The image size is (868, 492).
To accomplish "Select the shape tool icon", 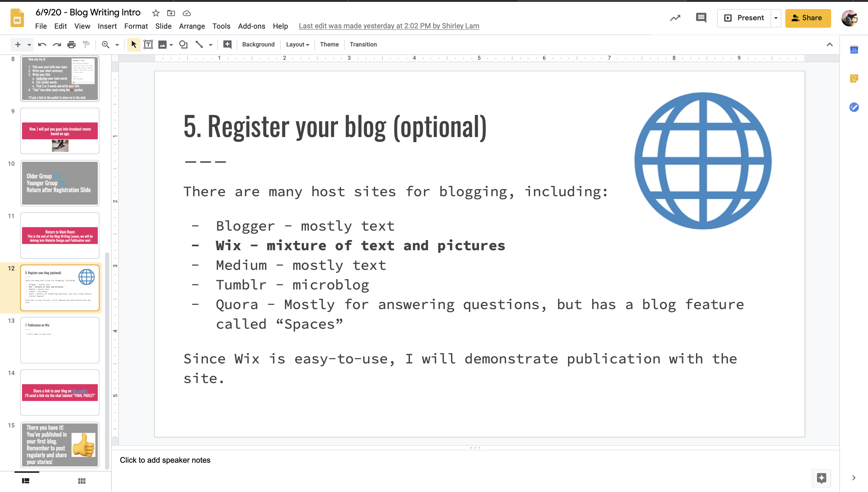I will click(x=183, y=45).
